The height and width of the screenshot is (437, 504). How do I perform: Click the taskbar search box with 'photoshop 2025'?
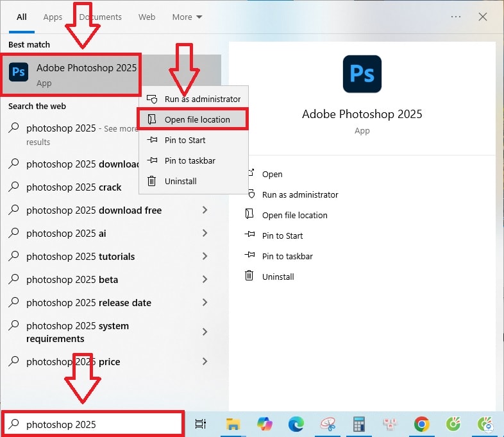pyautogui.click(x=93, y=424)
